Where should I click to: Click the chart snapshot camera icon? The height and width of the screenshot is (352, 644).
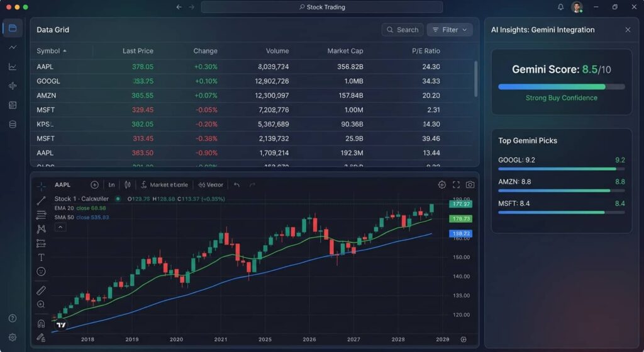pyautogui.click(x=470, y=185)
